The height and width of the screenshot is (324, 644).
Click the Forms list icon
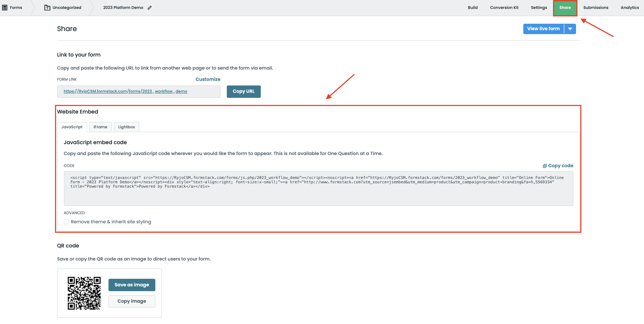point(5,7)
